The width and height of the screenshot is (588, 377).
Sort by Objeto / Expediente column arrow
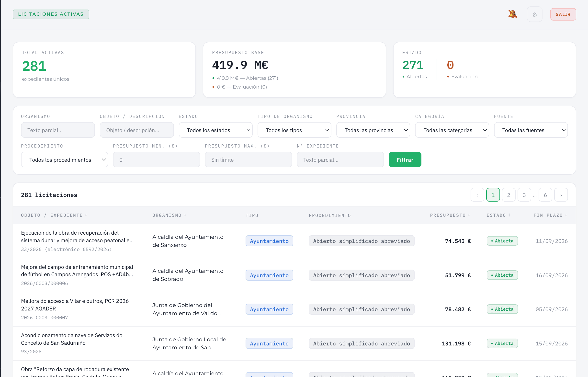click(x=86, y=215)
